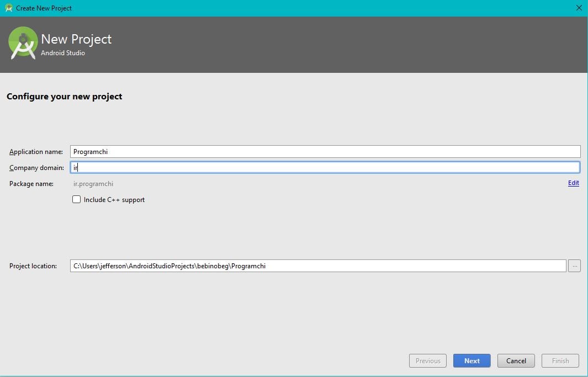Click the Project location label
This screenshot has width=588, height=377.
point(33,266)
